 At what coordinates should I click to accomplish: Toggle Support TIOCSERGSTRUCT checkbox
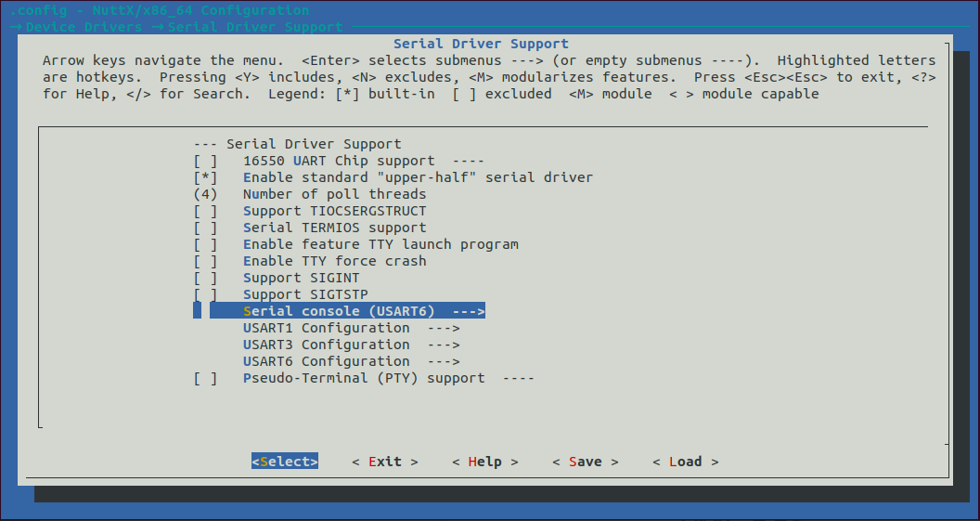[x=205, y=211]
